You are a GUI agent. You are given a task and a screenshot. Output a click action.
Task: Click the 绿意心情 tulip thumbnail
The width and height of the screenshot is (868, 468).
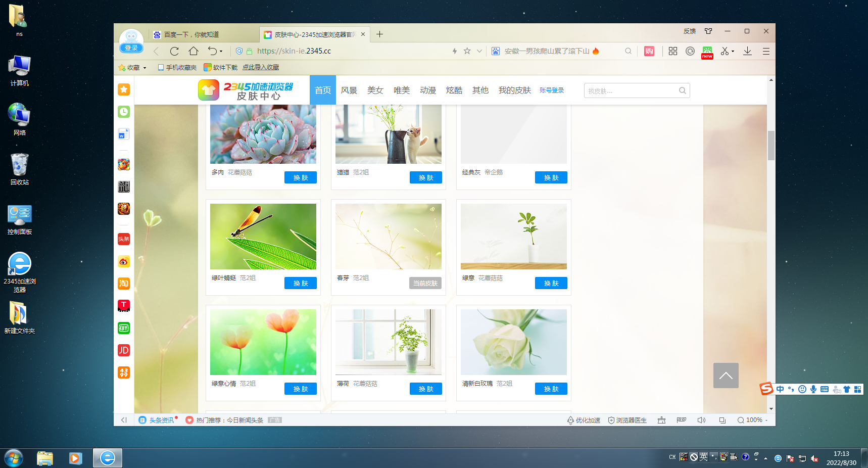click(x=263, y=342)
